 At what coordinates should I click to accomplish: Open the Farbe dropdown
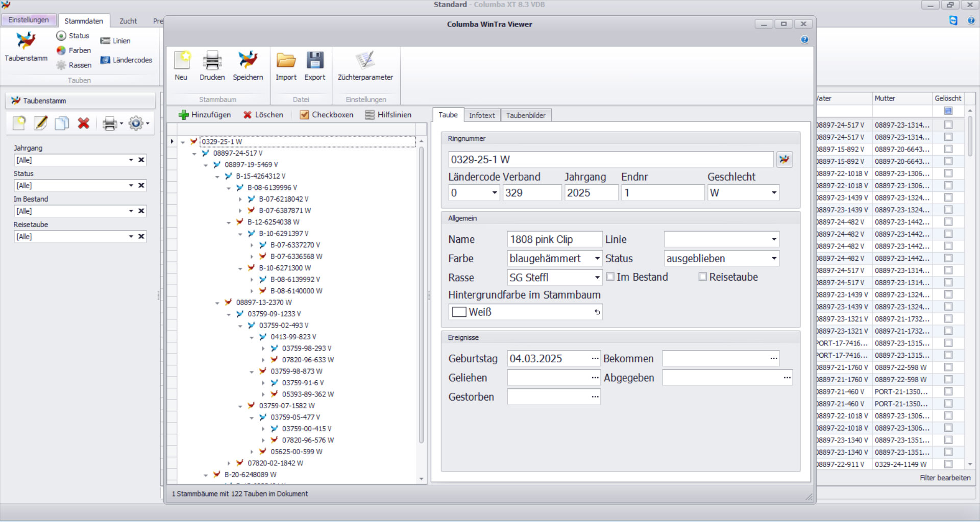point(597,259)
